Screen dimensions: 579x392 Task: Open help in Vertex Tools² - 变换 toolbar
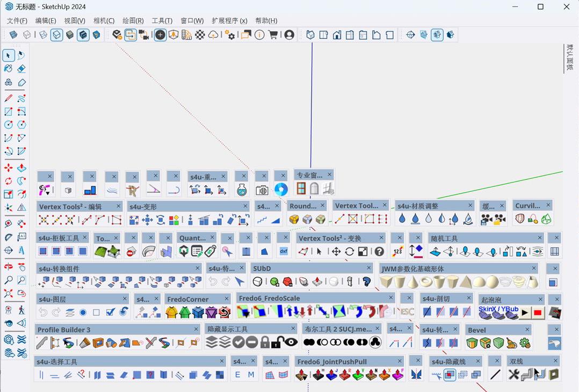tap(379, 251)
